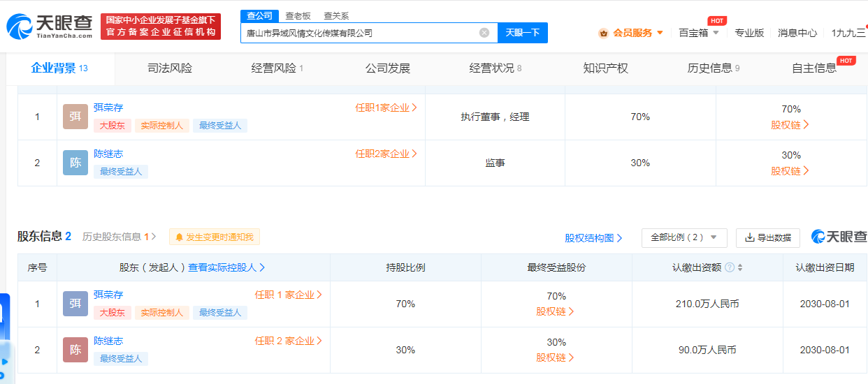Click the company name search input field
This screenshot has height=384, width=868.
[x=360, y=33]
